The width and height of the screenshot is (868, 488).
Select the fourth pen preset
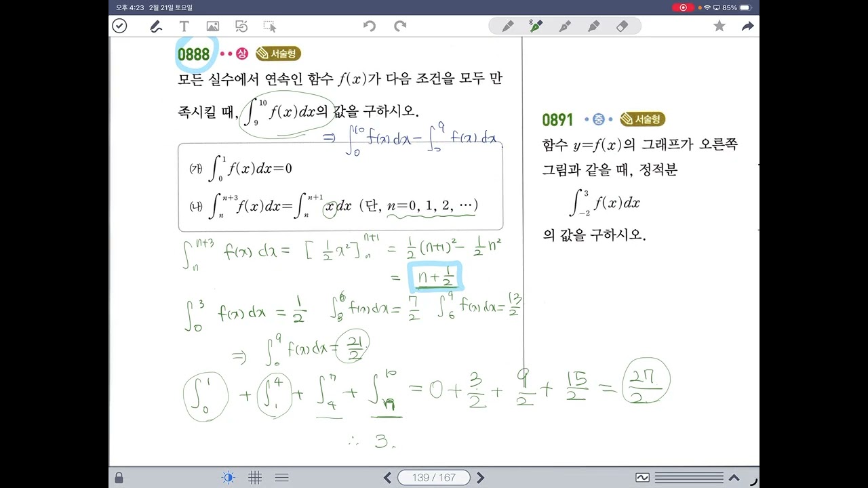pos(593,26)
